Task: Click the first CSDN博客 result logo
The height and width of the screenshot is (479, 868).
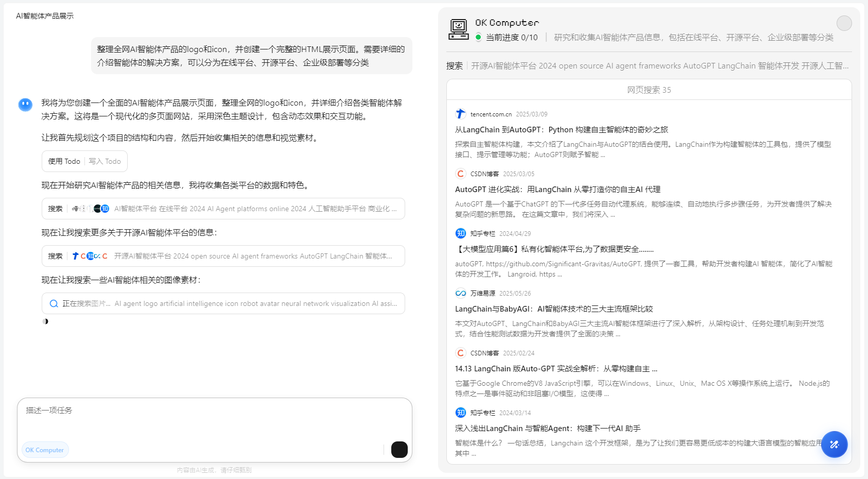Action: coord(461,174)
